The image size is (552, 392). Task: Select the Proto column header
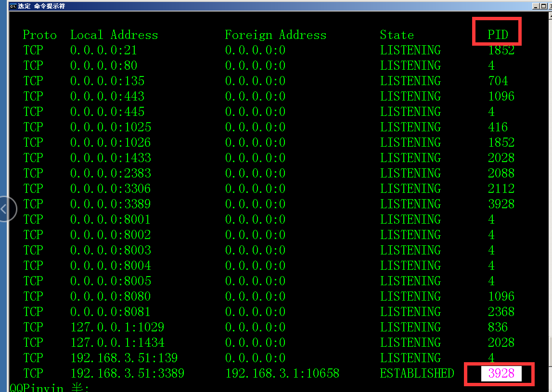click(40, 35)
